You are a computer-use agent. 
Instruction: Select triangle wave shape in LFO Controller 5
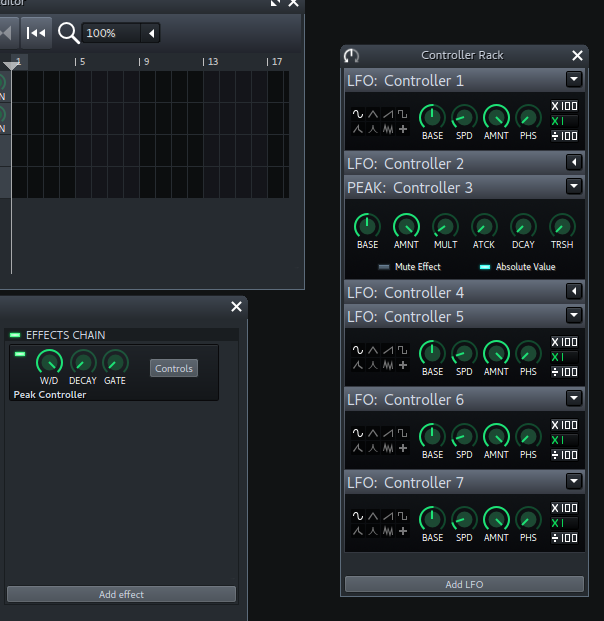click(373, 350)
